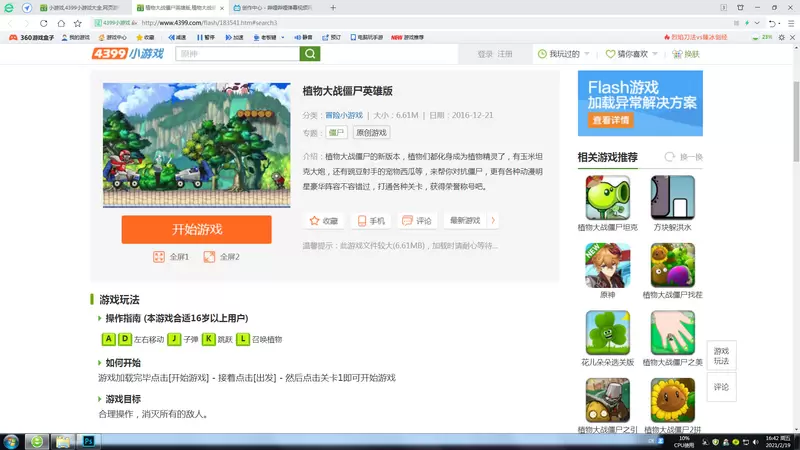The width and height of the screenshot is (800, 450).
Task: Open the Windows Start button
Action: [11, 442]
